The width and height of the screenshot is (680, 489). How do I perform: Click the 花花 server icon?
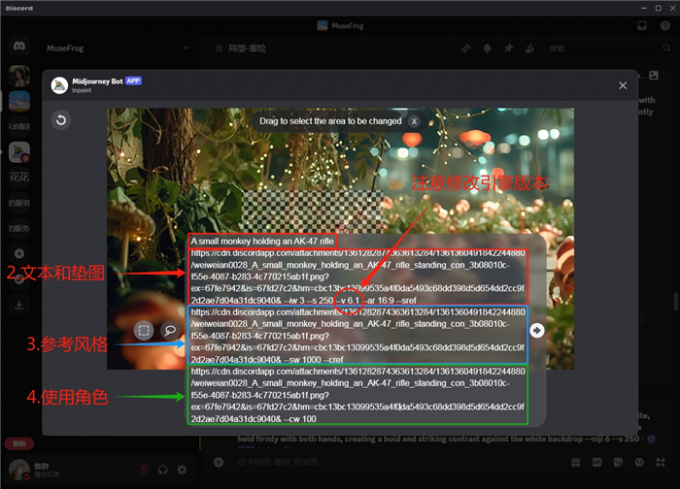click(19, 177)
